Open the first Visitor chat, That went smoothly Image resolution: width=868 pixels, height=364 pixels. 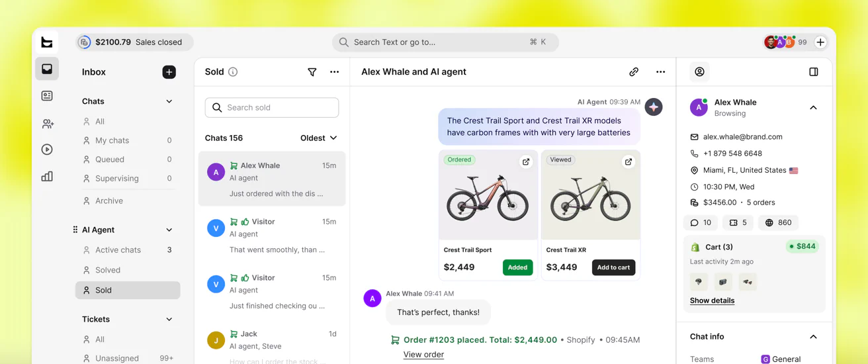[272, 236]
